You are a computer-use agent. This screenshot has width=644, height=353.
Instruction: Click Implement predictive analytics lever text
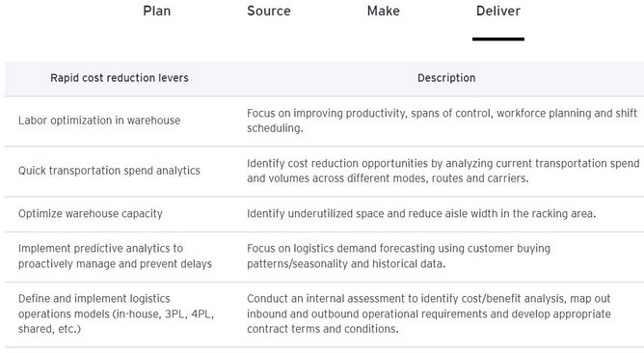pos(115,256)
